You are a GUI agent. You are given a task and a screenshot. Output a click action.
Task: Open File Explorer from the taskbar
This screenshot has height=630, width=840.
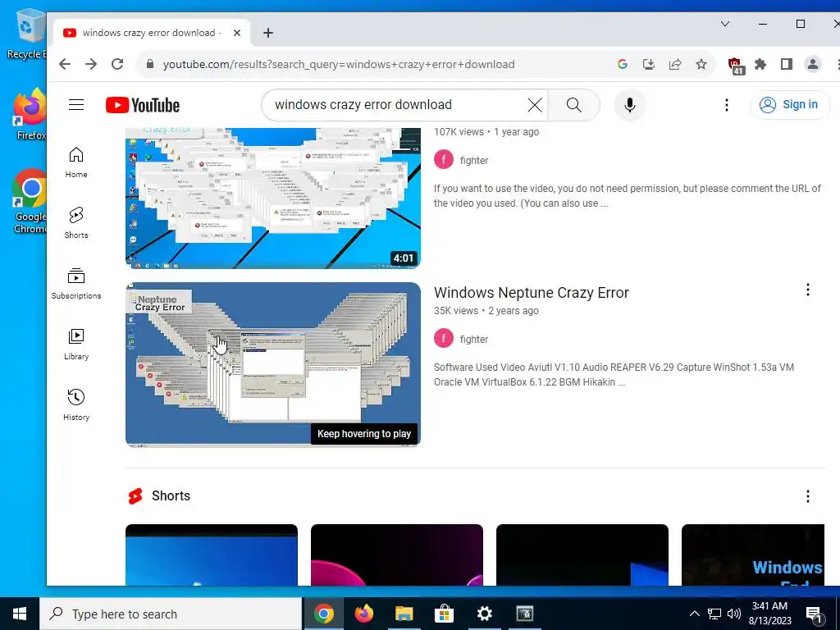(x=404, y=614)
